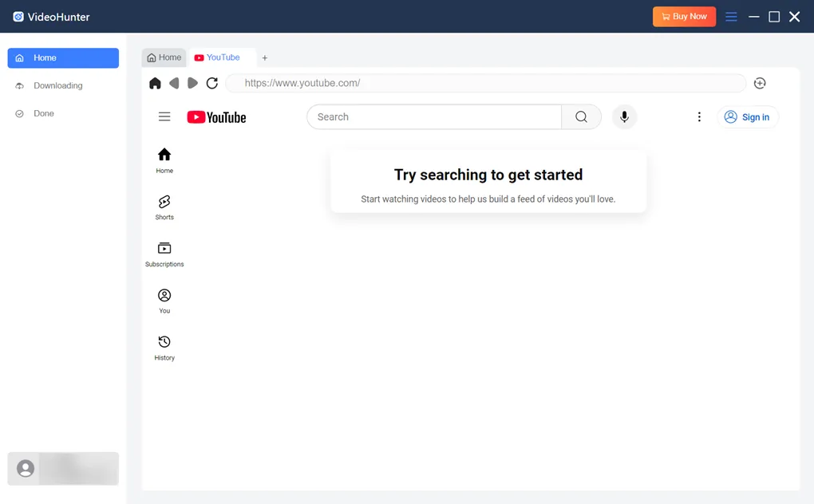The height and width of the screenshot is (504, 814).
Task: Open Subscriptions in the mini sidebar
Action: [x=164, y=254]
